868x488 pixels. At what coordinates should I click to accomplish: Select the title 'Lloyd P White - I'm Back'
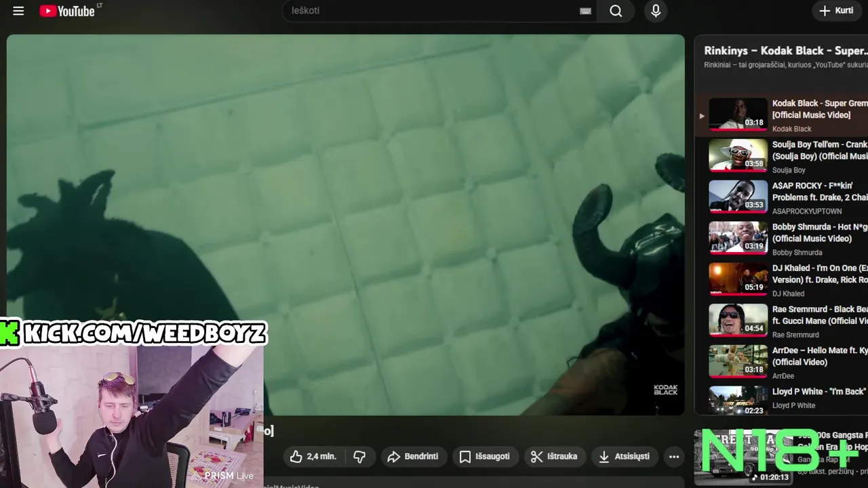pyautogui.click(x=818, y=392)
